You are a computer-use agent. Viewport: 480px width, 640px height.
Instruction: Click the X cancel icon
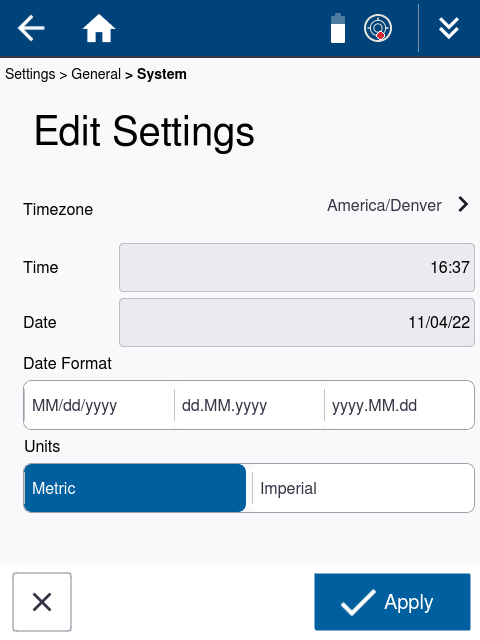click(42, 602)
